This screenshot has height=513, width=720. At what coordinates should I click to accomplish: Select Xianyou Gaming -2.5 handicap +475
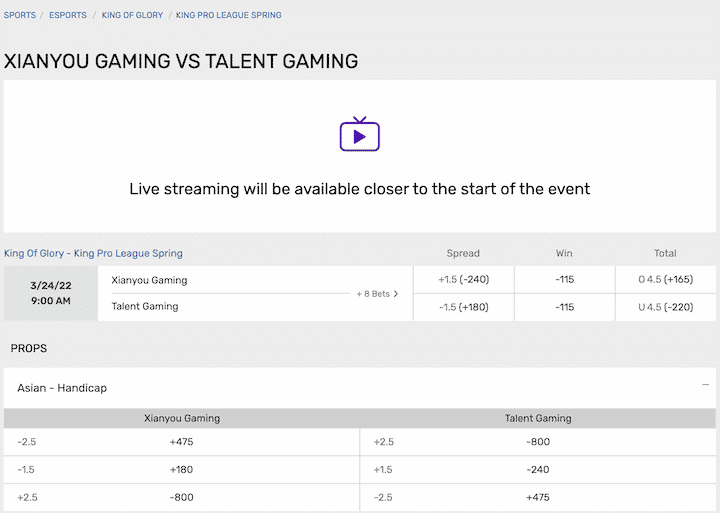(181, 442)
